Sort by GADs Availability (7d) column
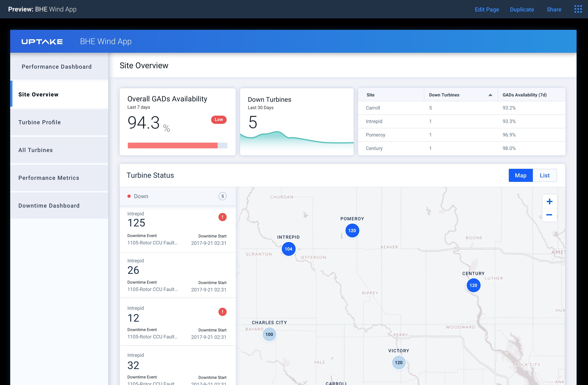Viewport: 588px width, 385px height. (524, 95)
